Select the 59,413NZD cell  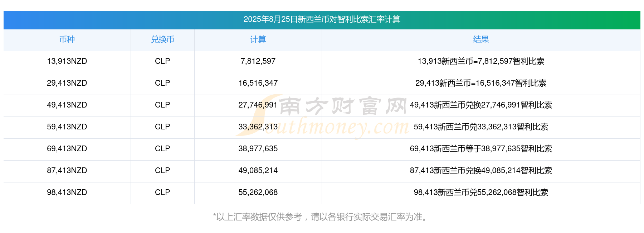coord(67,127)
